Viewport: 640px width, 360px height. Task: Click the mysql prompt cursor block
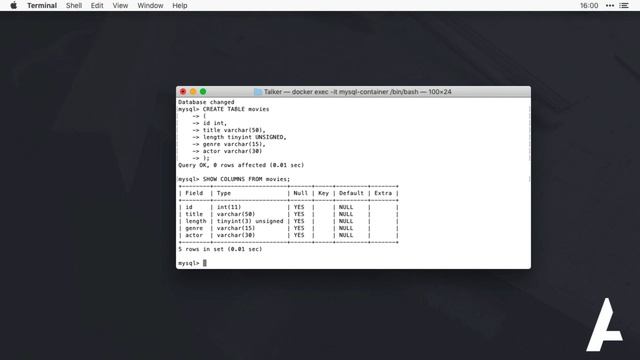click(204, 263)
